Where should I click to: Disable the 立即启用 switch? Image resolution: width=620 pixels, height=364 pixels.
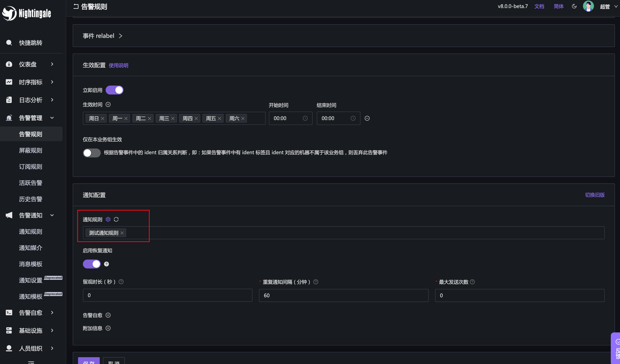click(114, 90)
